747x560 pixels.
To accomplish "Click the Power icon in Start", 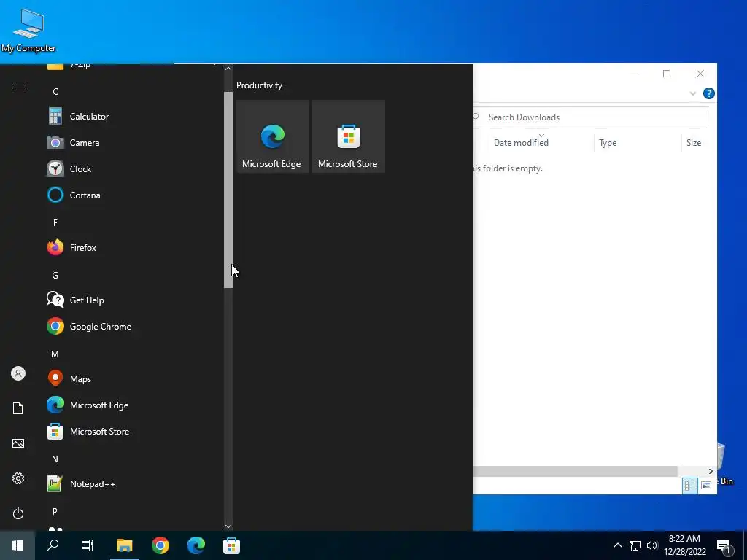I will 18,513.
